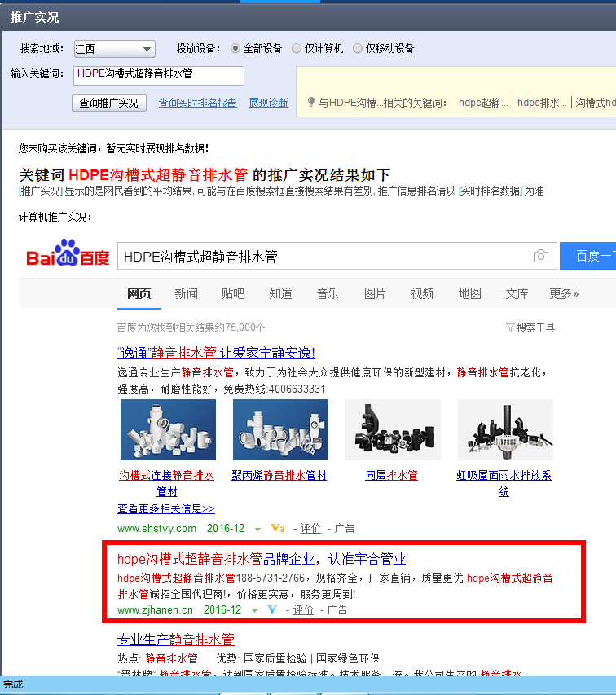Expand dropdown arrow next to shstyy.com date
The image size is (616, 695).
point(257,530)
